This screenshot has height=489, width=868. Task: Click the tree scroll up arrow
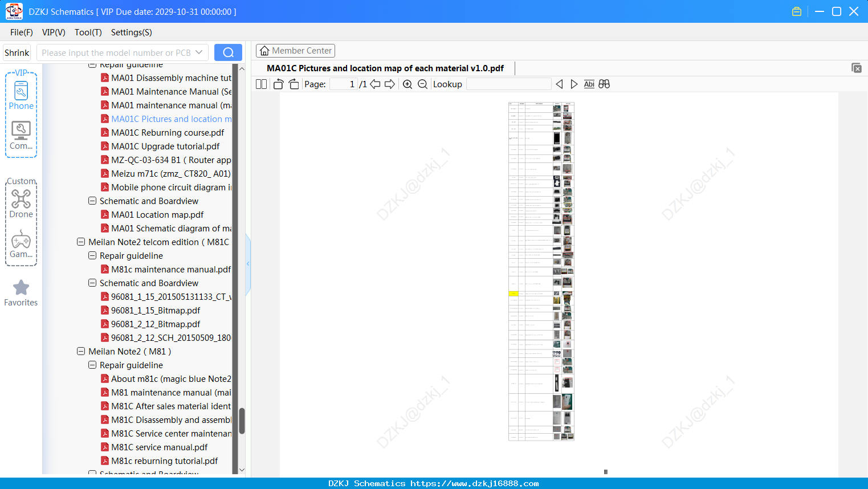click(242, 68)
